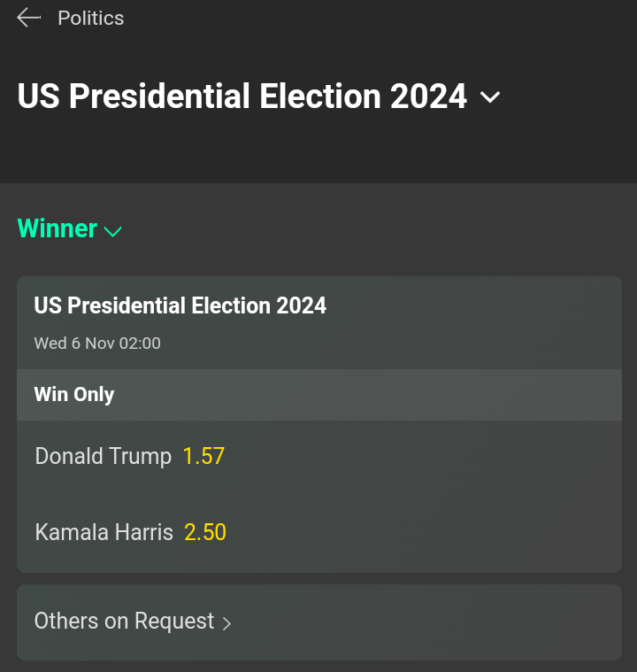
Task: Collapse the Win Only section header
Action: [74, 394]
